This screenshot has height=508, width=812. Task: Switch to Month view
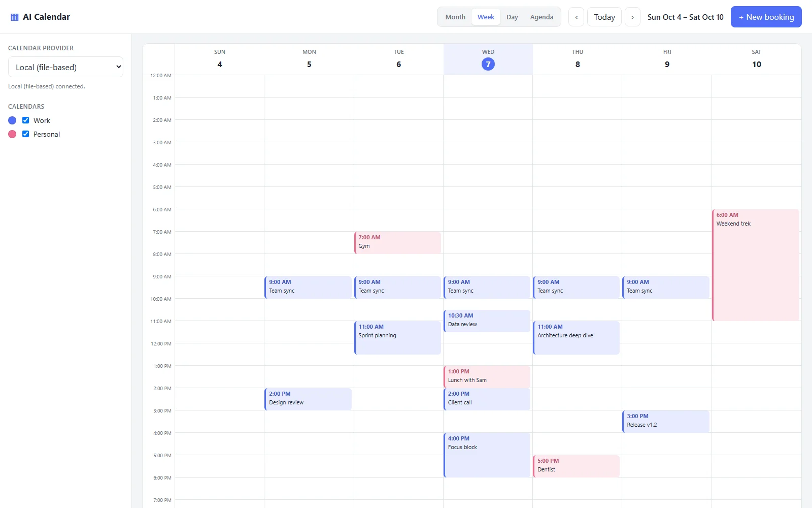tap(455, 17)
